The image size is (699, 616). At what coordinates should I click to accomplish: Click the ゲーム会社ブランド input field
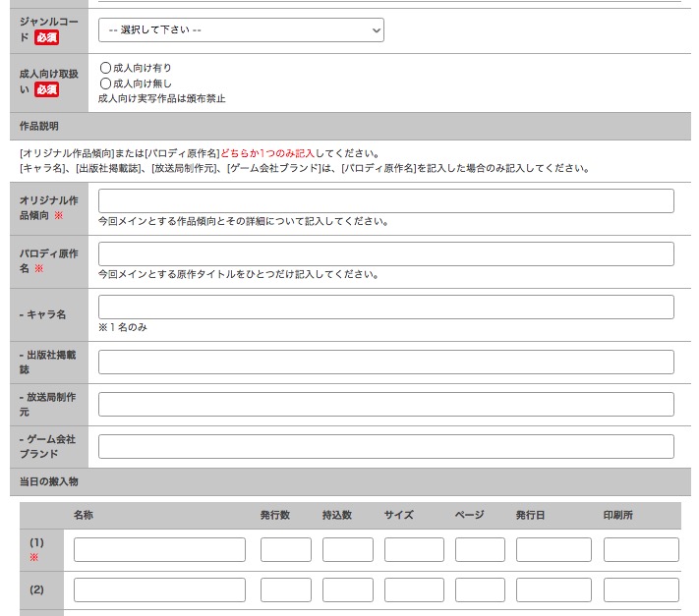386,446
